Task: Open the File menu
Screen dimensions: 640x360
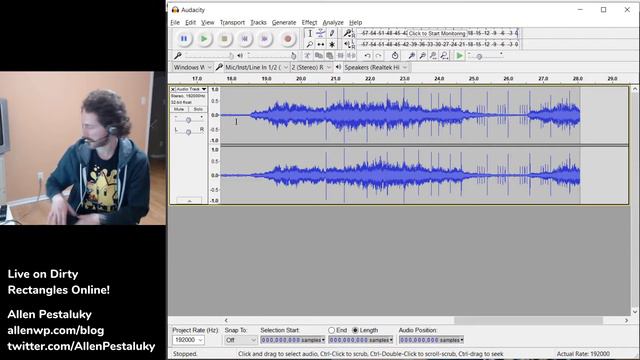Action: point(175,22)
